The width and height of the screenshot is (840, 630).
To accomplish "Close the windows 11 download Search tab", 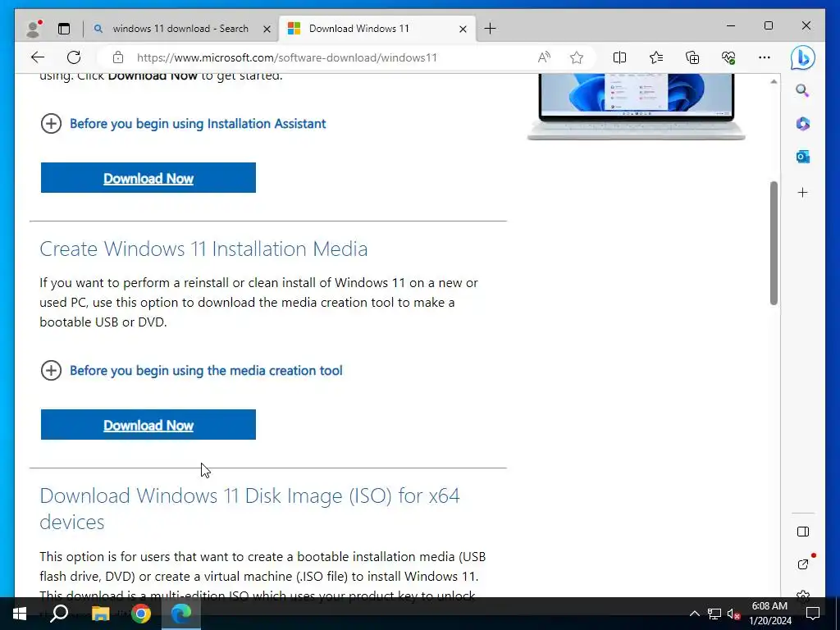I will coord(267,29).
